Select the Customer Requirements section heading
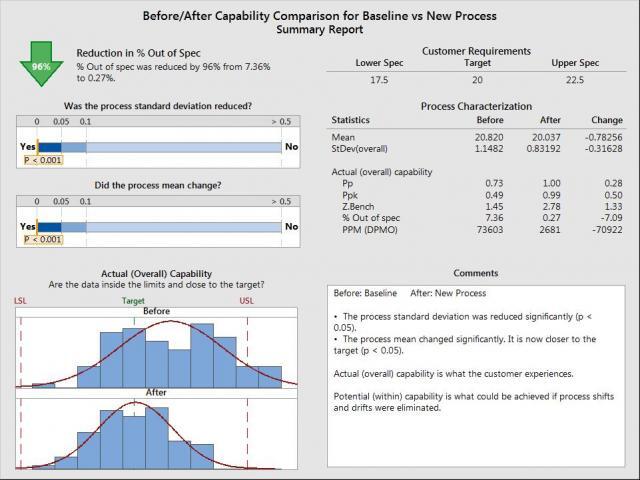The image size is (640, 480). (476, 51)
